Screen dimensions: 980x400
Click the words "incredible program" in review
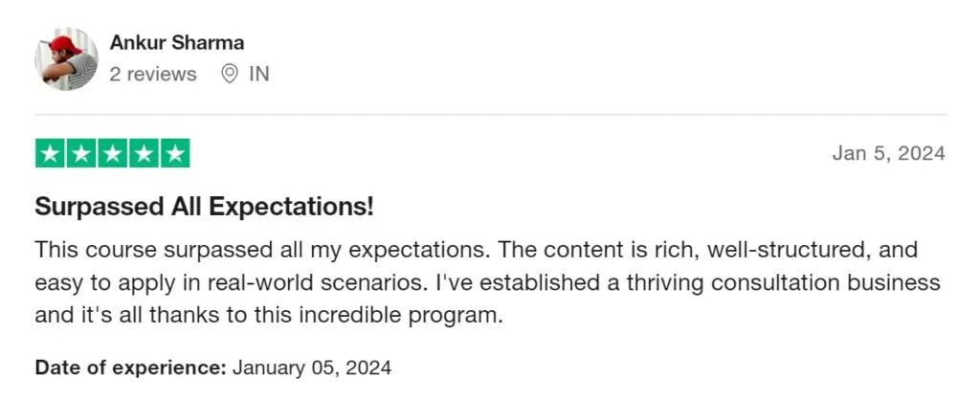(x=400, y=316)
